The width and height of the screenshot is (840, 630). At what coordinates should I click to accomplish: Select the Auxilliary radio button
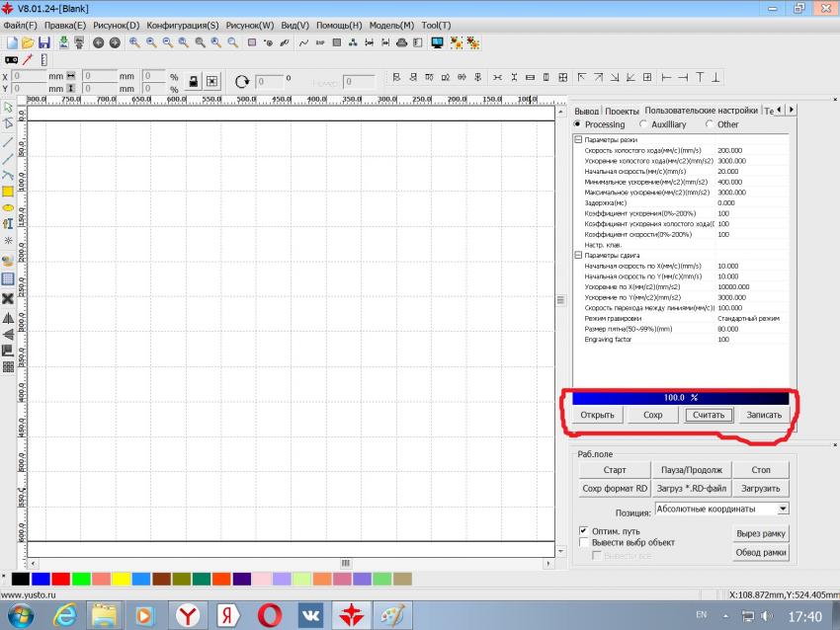pos(644,124)
